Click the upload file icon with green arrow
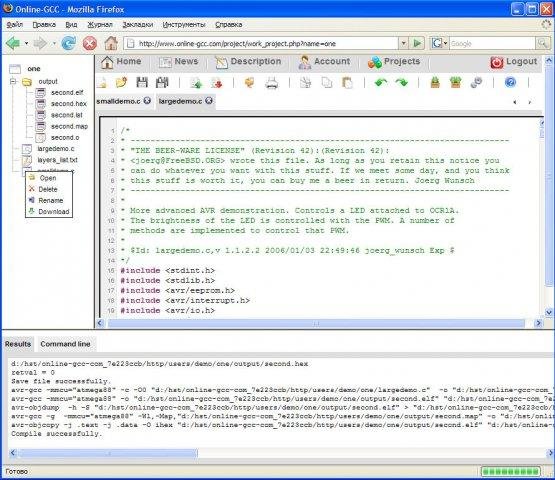 pos(196,83)
